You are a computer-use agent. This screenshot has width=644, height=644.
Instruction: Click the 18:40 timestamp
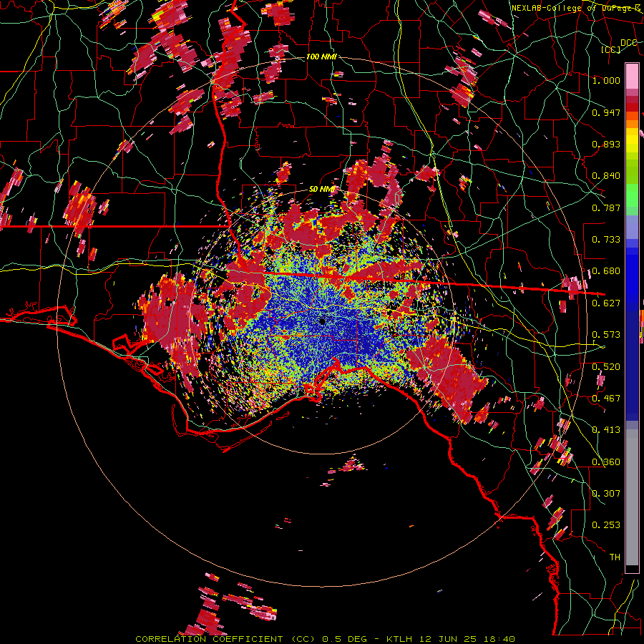click(499, 639)
